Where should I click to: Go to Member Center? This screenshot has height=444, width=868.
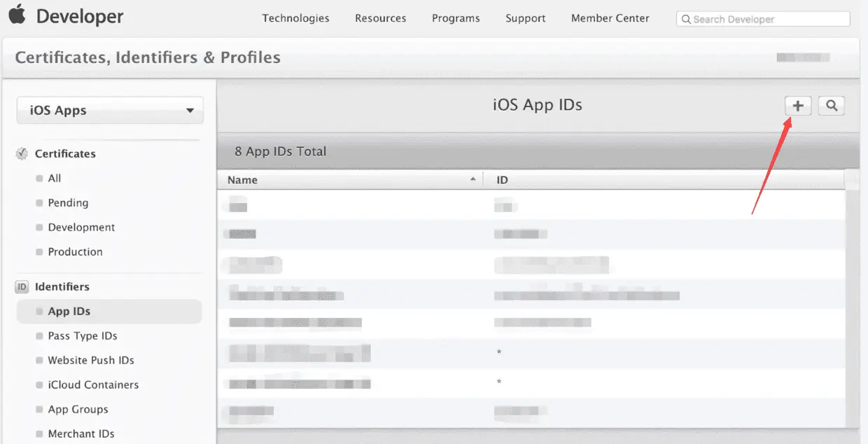[x=610, y=18]
